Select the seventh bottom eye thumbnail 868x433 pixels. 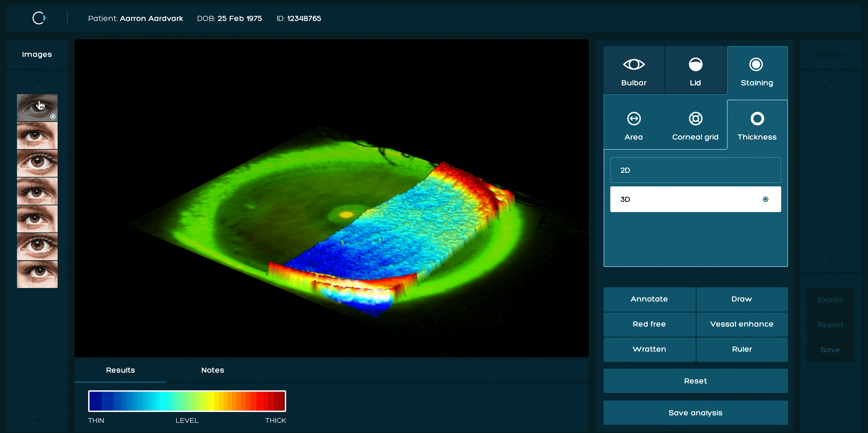pos(37,274)
